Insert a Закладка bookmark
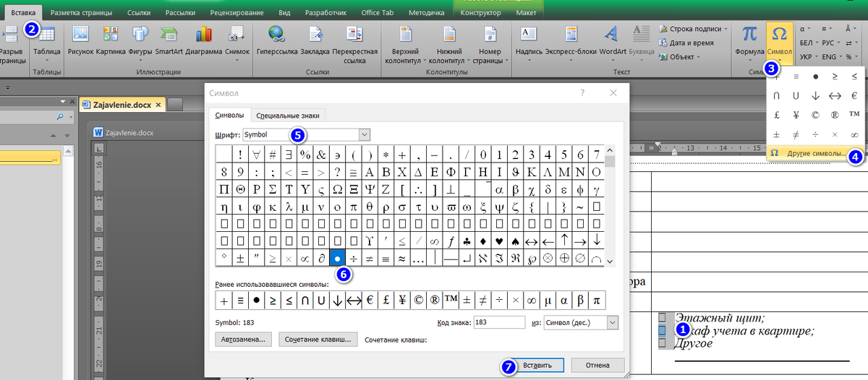 [x=315, y=40]
